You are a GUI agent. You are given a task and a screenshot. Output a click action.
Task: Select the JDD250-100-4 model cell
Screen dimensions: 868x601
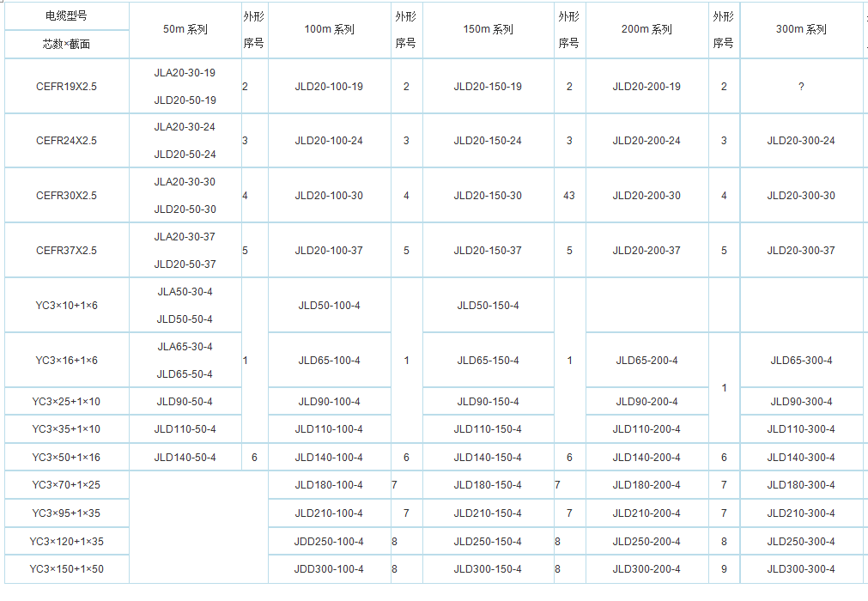(x=329, y=542)
